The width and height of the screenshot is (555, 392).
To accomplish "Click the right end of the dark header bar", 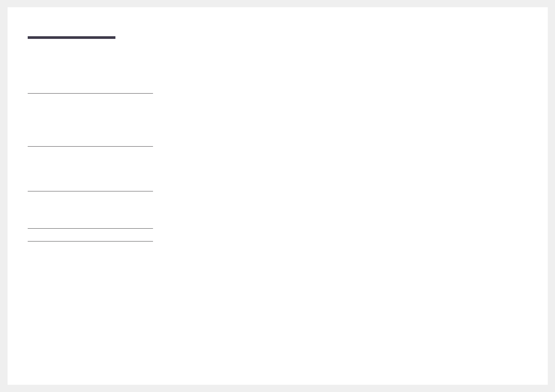I will [114, 38].
